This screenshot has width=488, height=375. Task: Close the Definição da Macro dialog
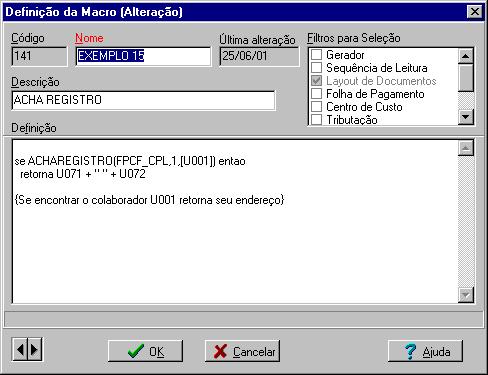pos(475,12)
